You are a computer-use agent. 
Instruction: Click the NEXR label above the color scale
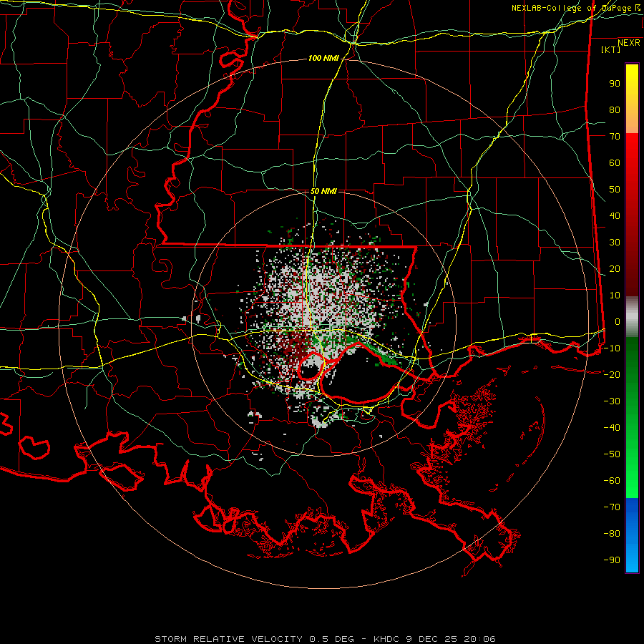point(629,43)
